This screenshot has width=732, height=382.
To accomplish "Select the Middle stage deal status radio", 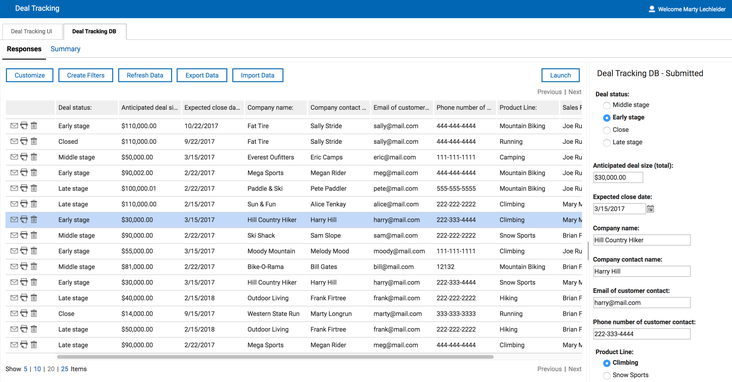I will pos(606,105).
